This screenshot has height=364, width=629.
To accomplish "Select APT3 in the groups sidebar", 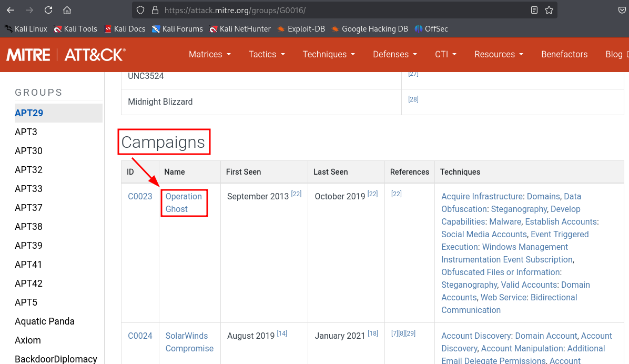I will [26, 132].
